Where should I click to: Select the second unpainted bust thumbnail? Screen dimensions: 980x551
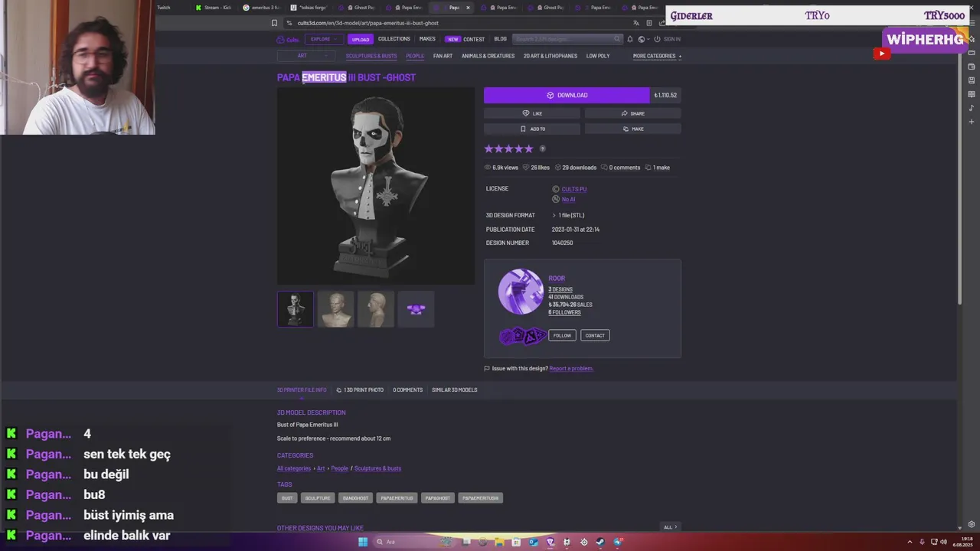[x=335, y=309]
